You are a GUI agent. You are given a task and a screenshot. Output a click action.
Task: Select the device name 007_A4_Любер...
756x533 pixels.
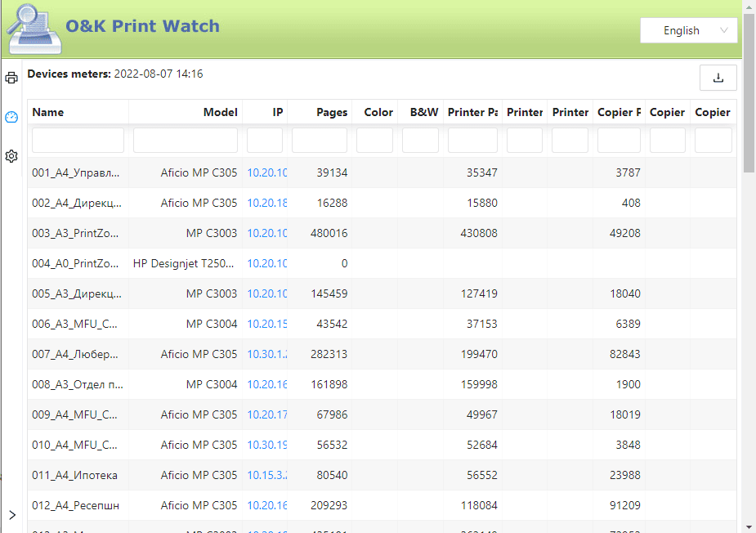(x=74, y=355)
